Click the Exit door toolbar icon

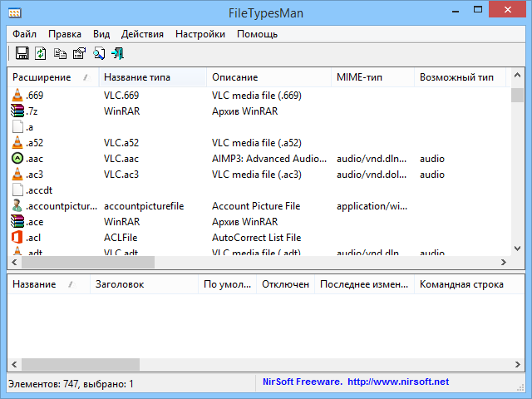coord(117,54)
